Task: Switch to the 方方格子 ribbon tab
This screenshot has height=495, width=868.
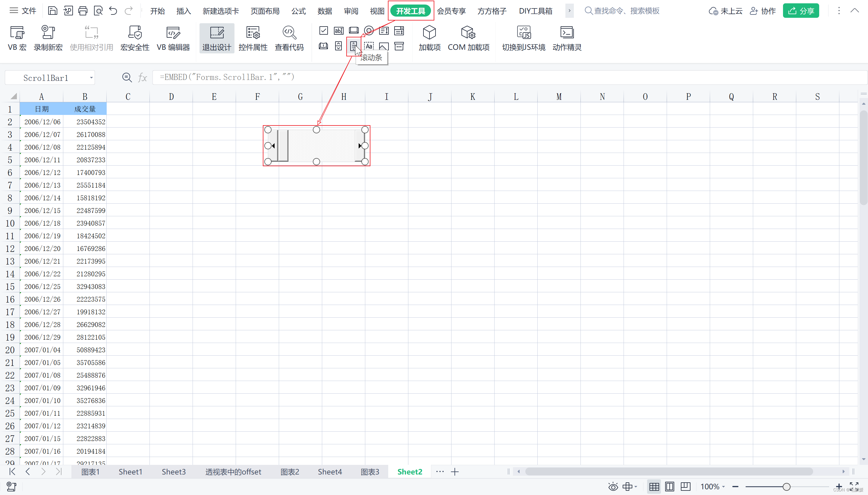Action: tap(492, 11)
